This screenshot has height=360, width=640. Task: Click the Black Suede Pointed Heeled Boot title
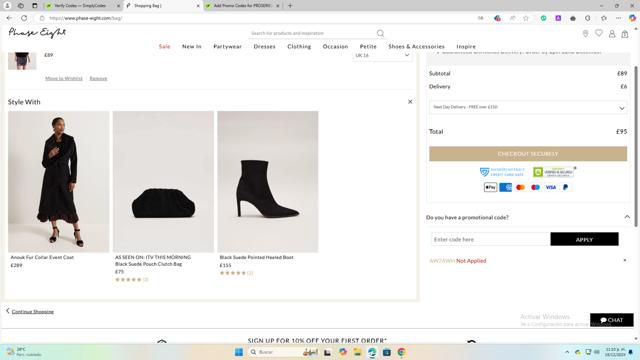point(256,258)
